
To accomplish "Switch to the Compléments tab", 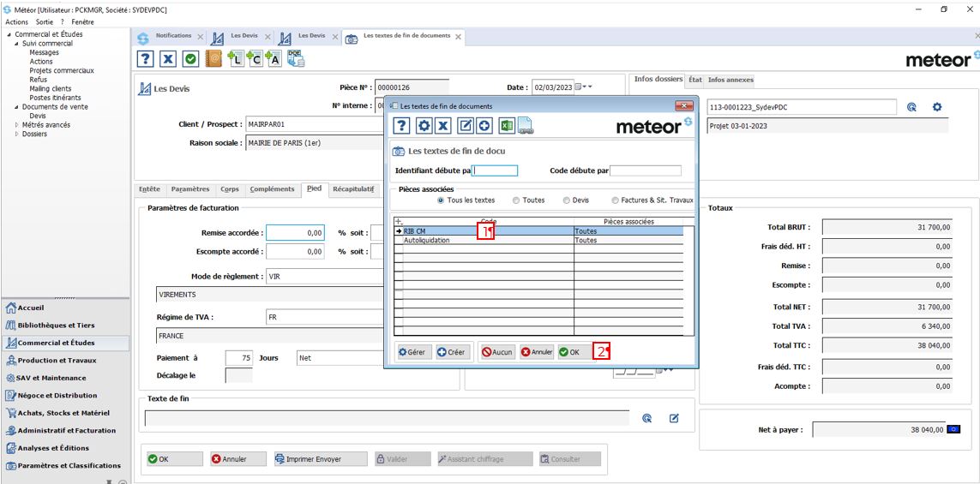I will pyautogui.click(x=272, y=188).
